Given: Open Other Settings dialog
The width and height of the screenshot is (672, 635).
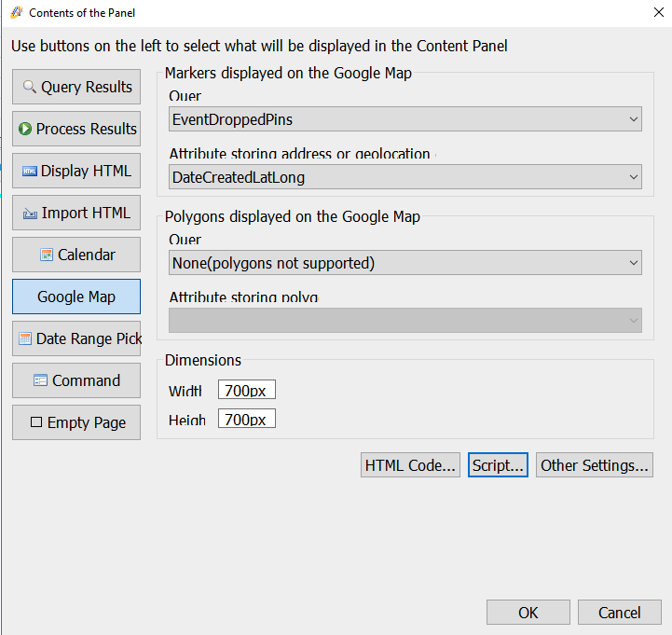Looking at the screenshot, I should pos(595,465).
